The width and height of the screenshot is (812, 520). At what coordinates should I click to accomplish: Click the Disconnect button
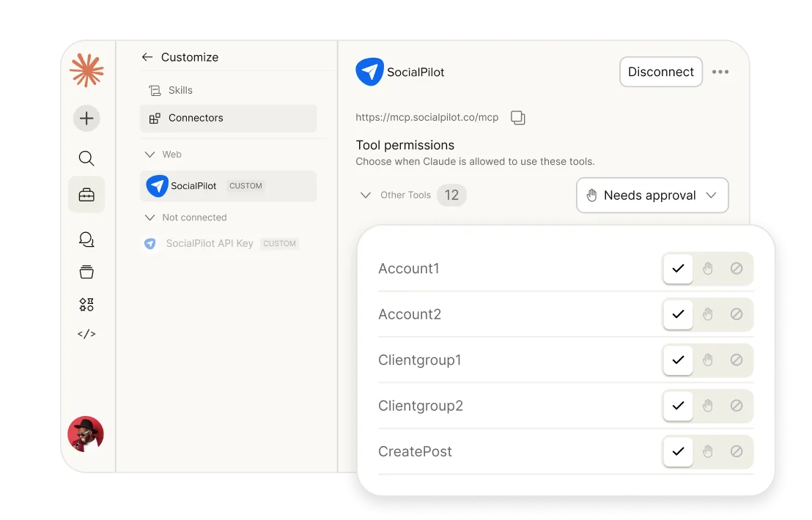tap(661, 72)
